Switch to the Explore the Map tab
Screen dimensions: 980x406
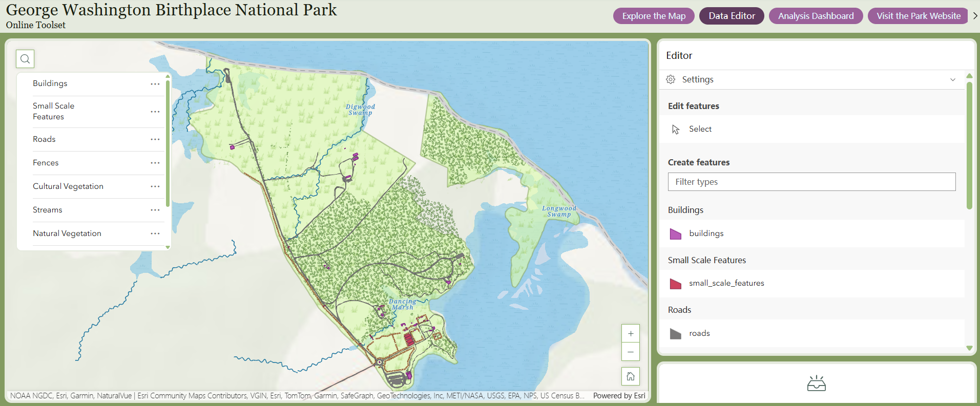pyautogui.click(x=654, y=16)
